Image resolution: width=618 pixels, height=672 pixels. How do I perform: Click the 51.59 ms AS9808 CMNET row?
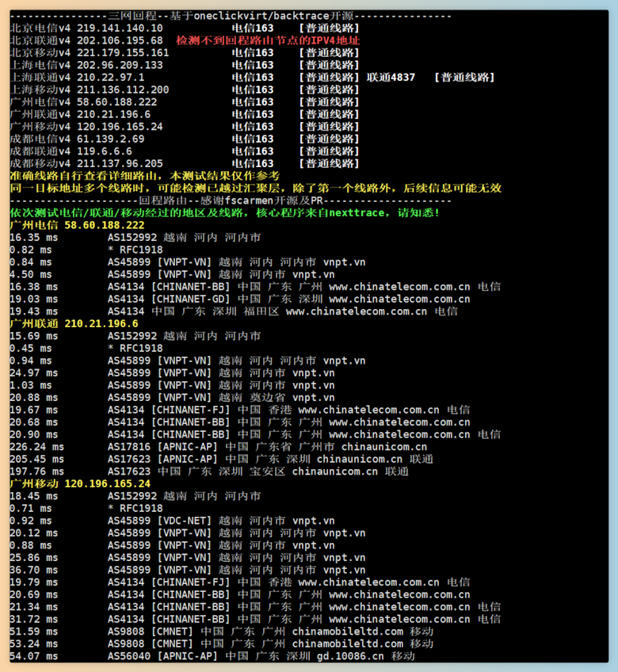222,632
